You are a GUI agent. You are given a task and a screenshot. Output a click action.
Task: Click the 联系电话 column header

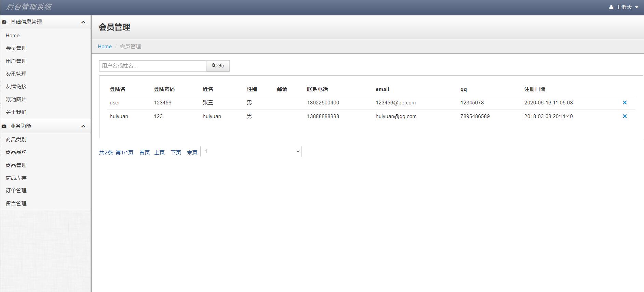coord(317,89)
